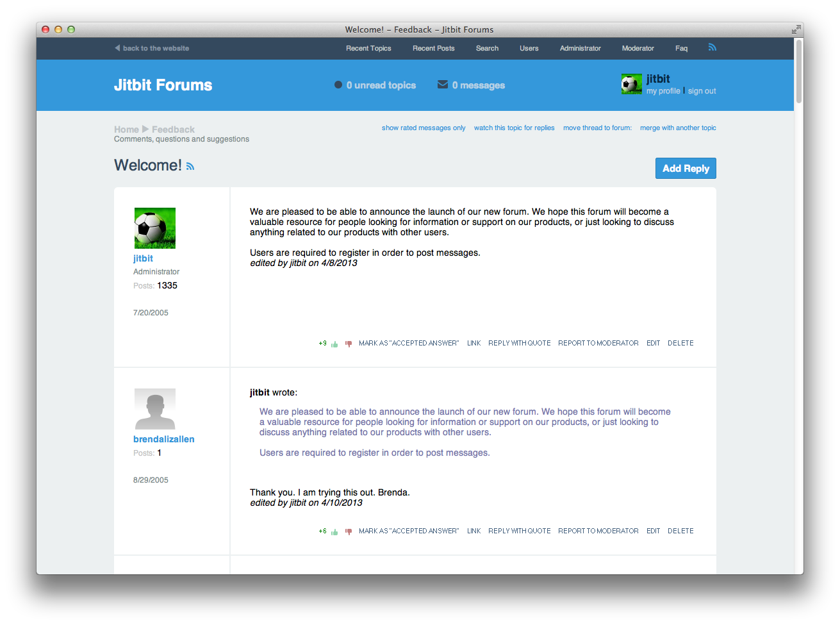Report brendalizallen's post to moderator
The height and width of the screenshot is (625, 840).
598,531
